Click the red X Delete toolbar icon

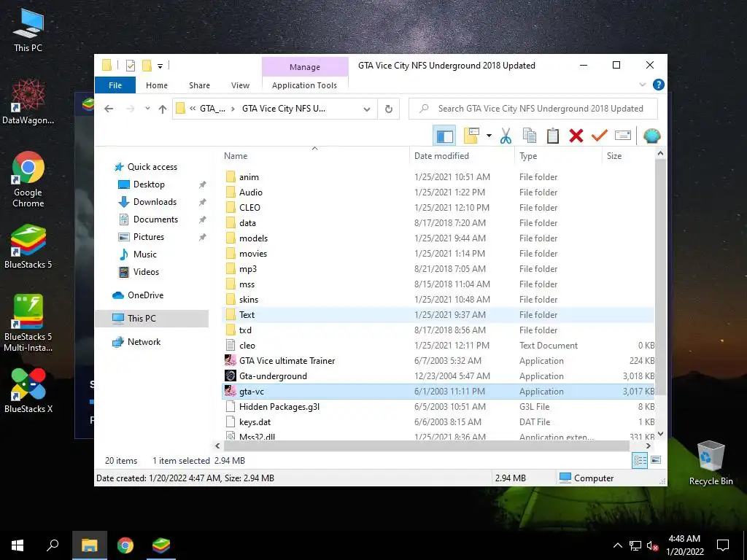pyautogui.click(x=576, y=136)
